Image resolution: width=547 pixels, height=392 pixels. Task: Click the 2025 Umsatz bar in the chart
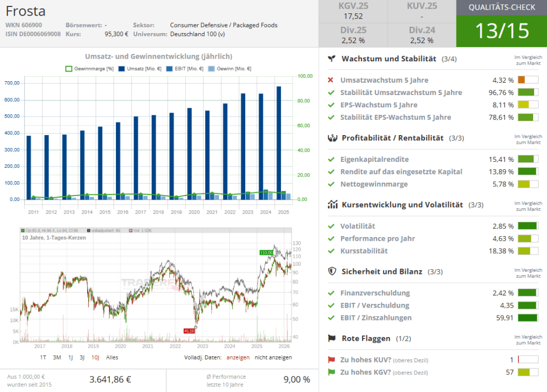(278, 143)
